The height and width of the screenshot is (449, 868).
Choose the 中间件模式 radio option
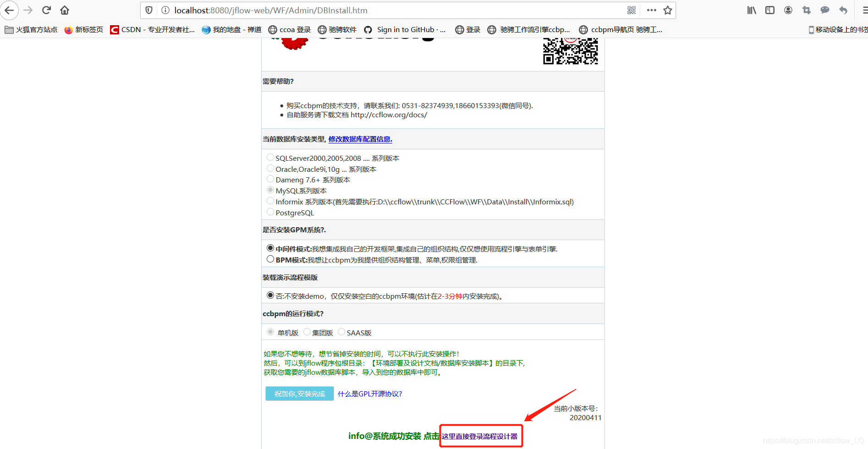click(x=270, y=248)
